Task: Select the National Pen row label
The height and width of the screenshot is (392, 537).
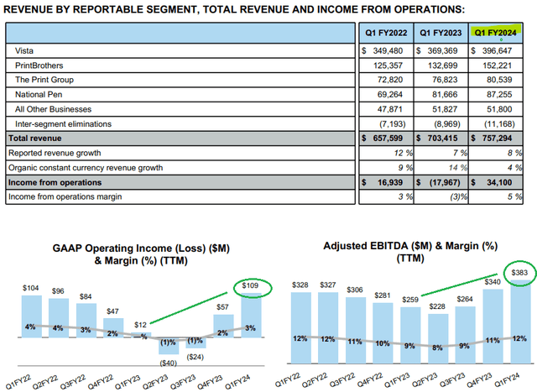Action: click(39, 95)
